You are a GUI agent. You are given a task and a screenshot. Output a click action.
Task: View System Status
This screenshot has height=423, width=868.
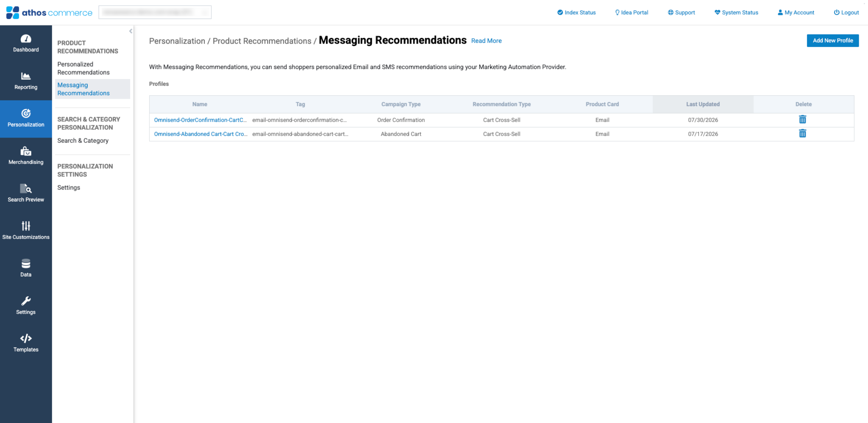736,13
